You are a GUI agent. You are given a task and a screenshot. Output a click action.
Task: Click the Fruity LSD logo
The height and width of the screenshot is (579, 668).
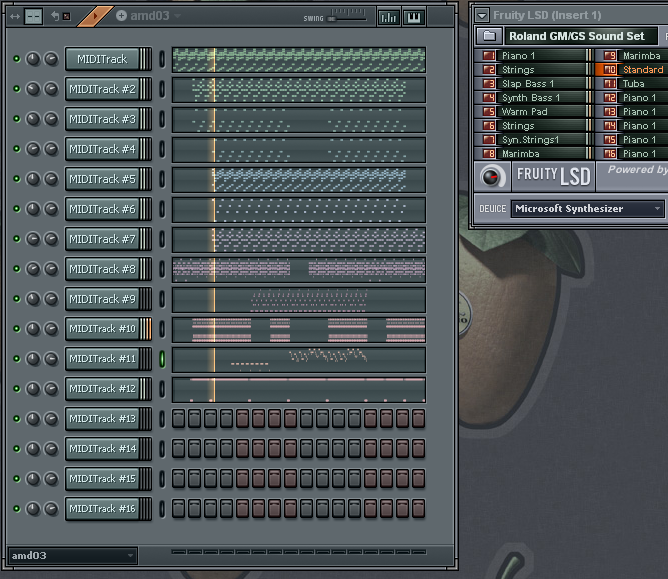tap(553, 176)
